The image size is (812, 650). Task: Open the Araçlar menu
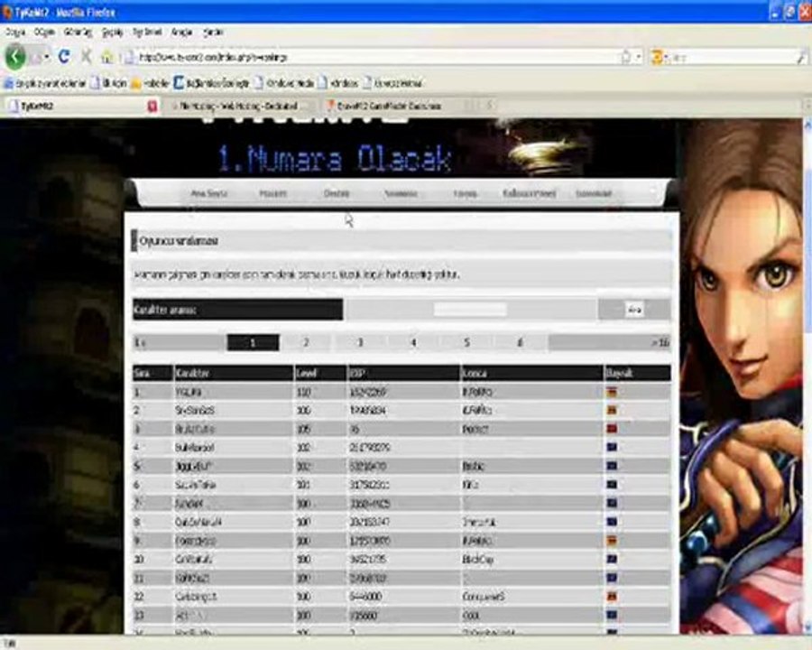point(181,32)
